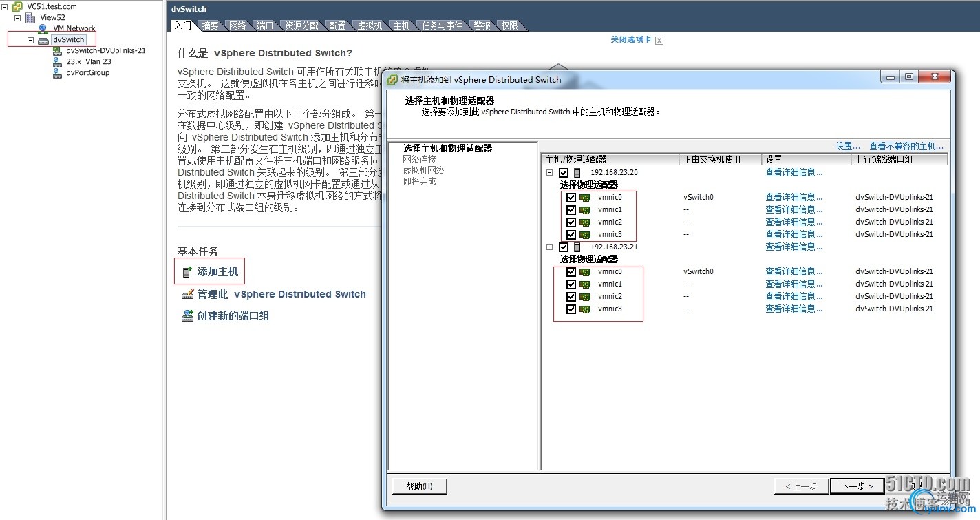The image size is (980, 520).
Task: Click vmnic2 adapter icon under 192.168.23.21
Action: (585, 296)
